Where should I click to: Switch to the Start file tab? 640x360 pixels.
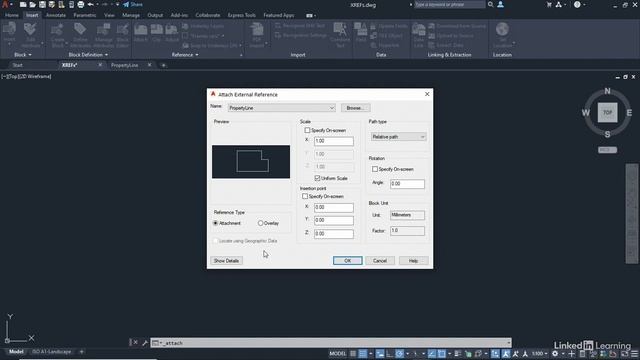tap(18, 65)
